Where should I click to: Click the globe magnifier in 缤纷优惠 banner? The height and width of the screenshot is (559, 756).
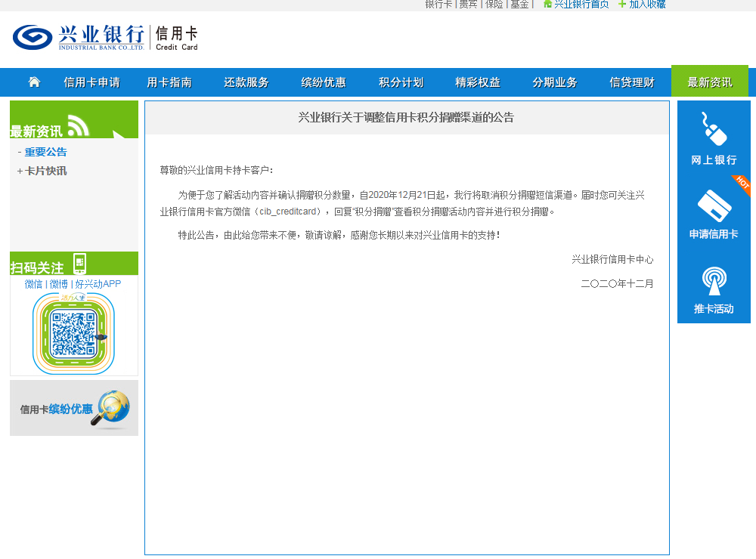coord(111,409)
